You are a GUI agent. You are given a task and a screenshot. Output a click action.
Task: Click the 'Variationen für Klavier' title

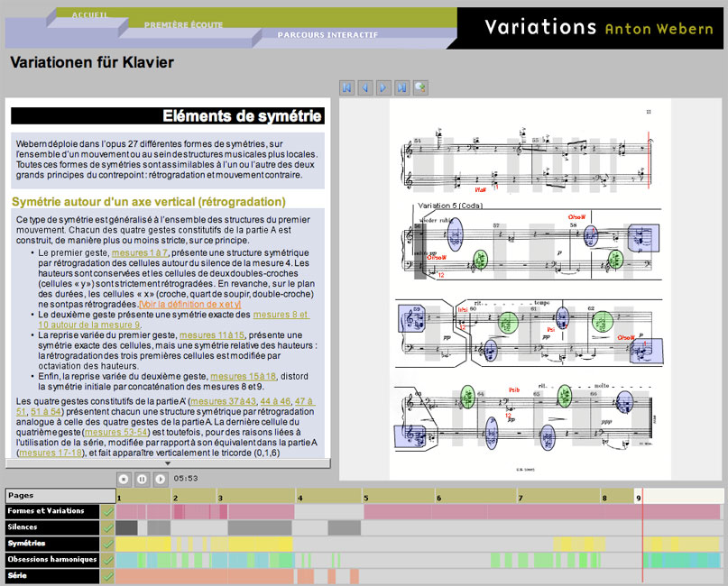92,62
